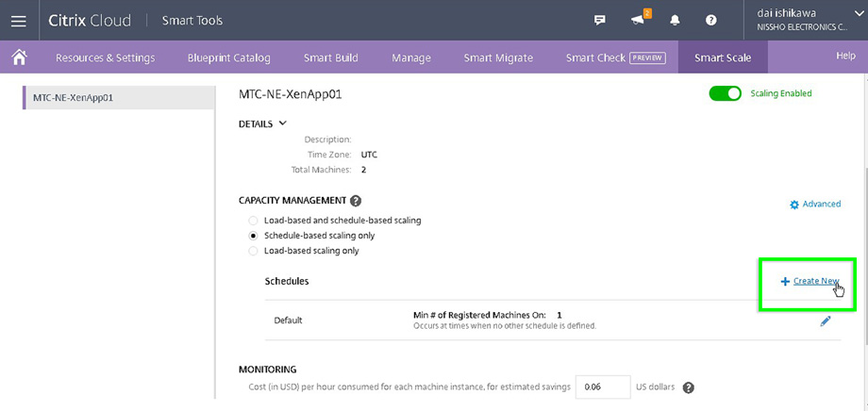Select Load-based and schedule-based scaling
This screenshot has height=411, width=868.
tap(253, 221)
